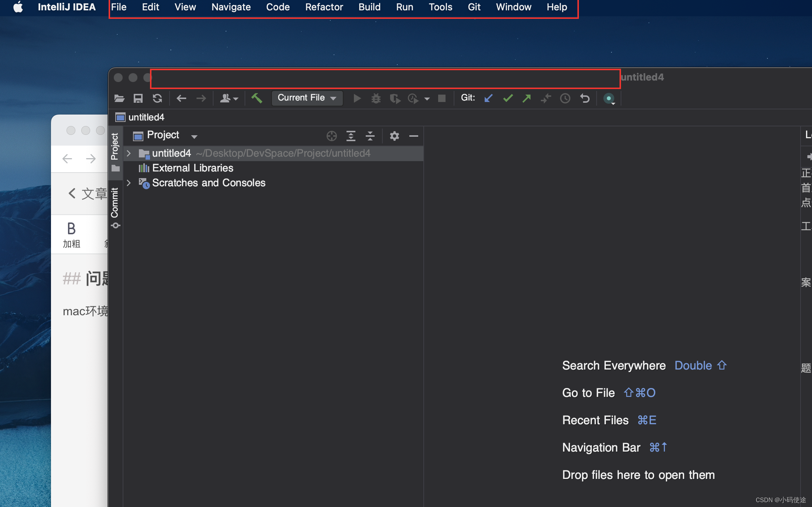Click forward arrow in the background browser window
This screenshot has width=812, height=507.
point(91,159)
